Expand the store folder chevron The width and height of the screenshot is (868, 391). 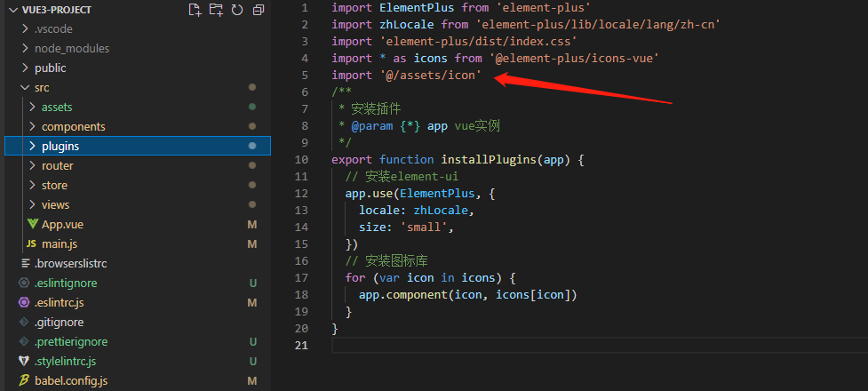[x=32, y=185]
